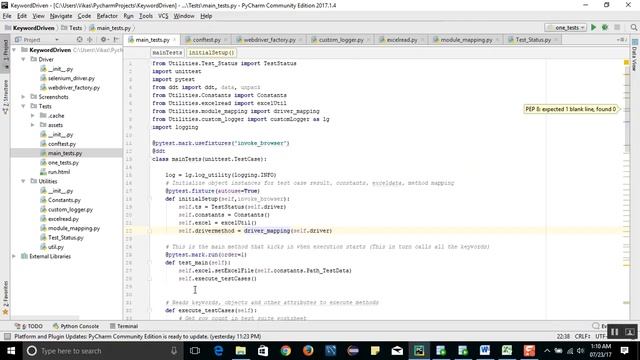Expand External Libraries node
Screen dimensions: 640x360
[x=14, y=256]
